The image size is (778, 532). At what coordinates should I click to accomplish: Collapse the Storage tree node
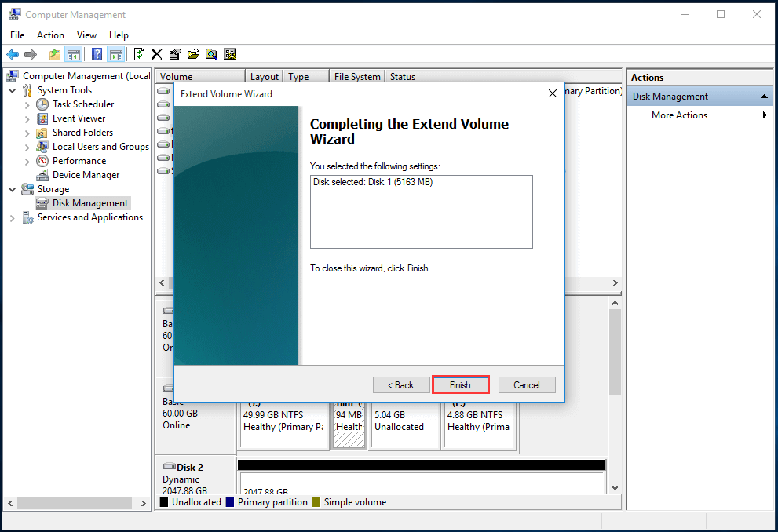point(11,188)
